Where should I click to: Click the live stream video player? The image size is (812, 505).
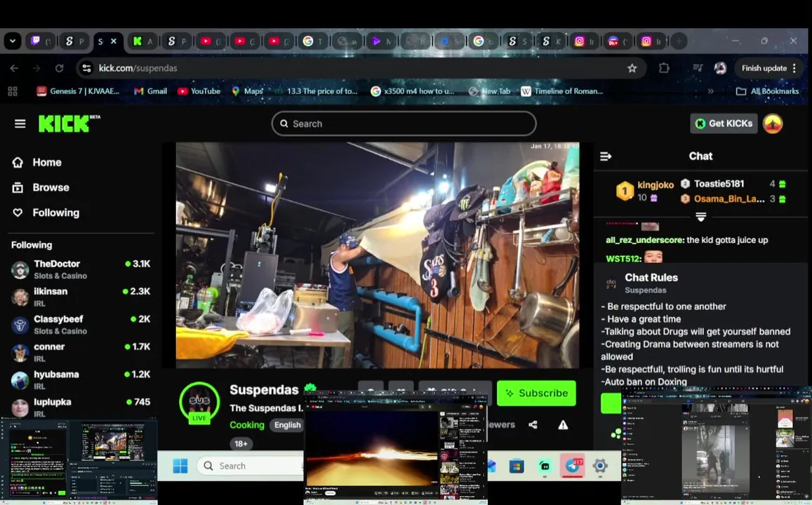[x=378, y=255]
